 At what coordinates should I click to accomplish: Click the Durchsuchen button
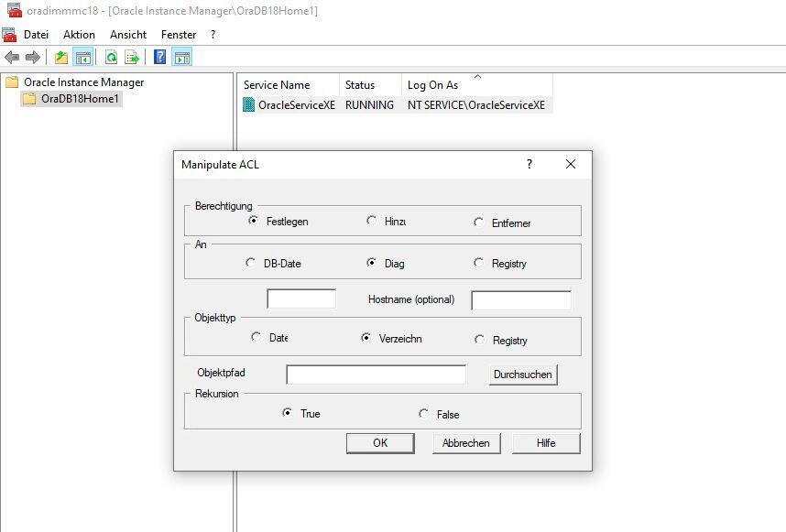pyautogui.click(x=522, y=374)
